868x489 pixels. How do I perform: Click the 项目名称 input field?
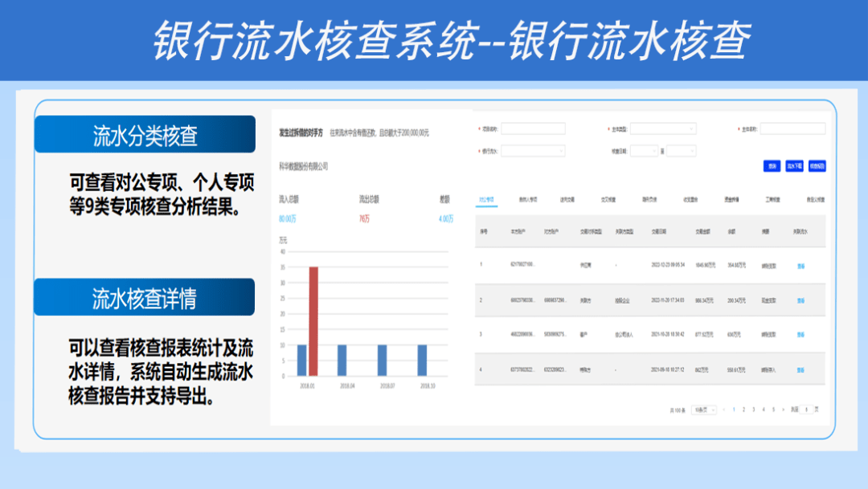click(x=533, y=129)
